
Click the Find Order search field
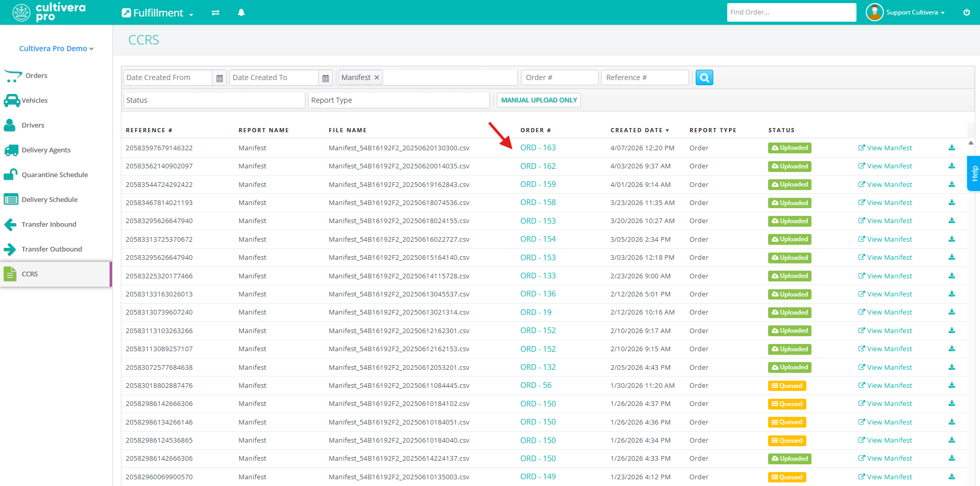(791, 12)
